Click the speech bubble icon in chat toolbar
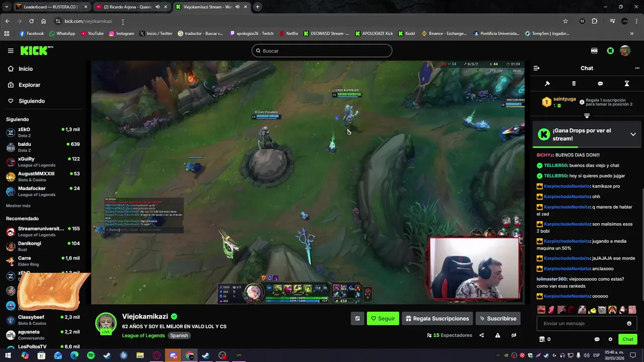This screenshot has height=362, width=644. pos(600,83)
